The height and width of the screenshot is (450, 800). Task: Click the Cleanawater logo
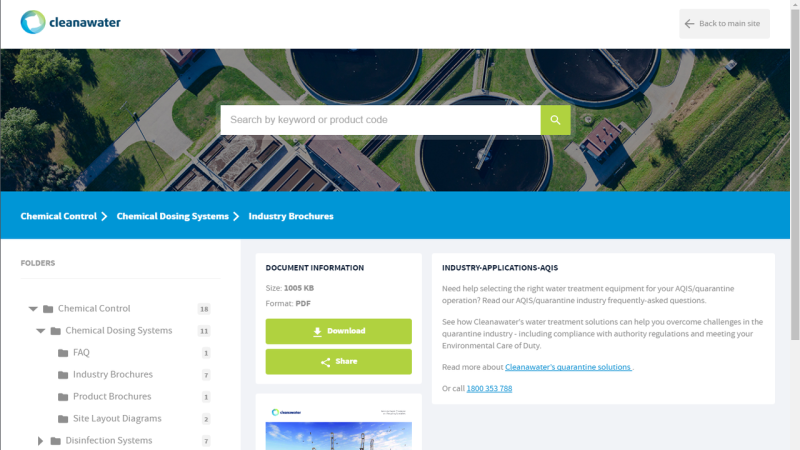[x=71, y=23]
